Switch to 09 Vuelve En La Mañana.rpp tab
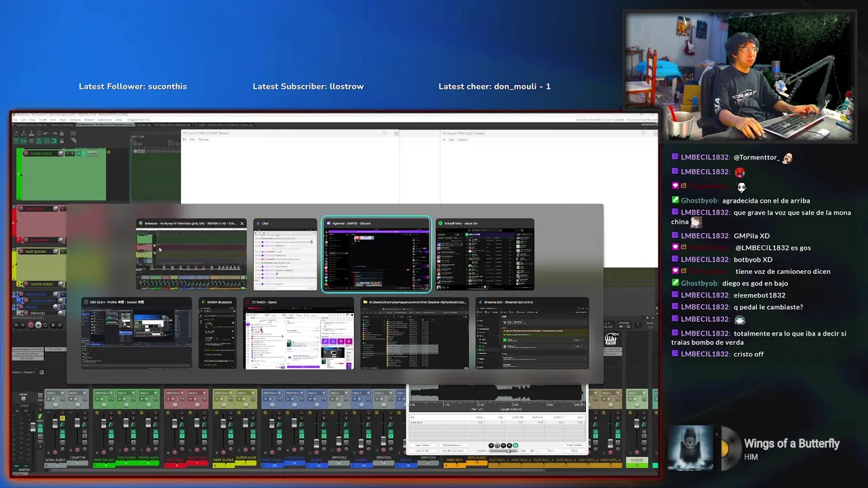Screen dimensions: 868x488 click(x=173, y=125)
